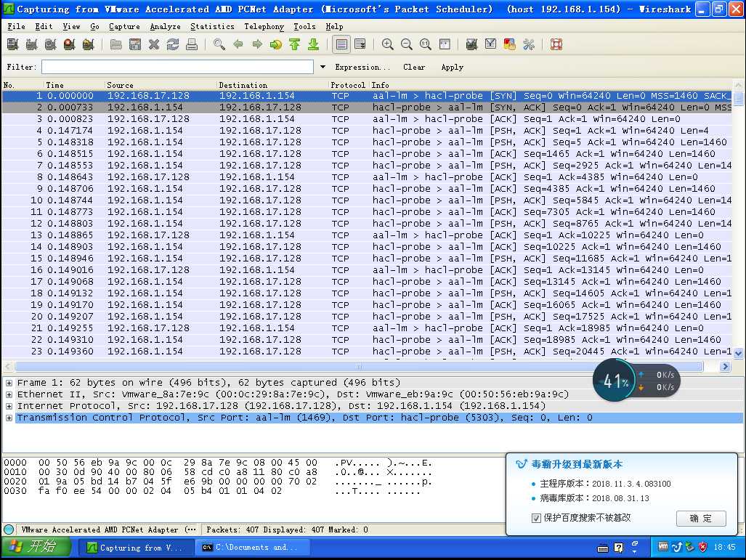Reload the capture file icon
Viewport: 746px width, 560px height.
[173, 45]
